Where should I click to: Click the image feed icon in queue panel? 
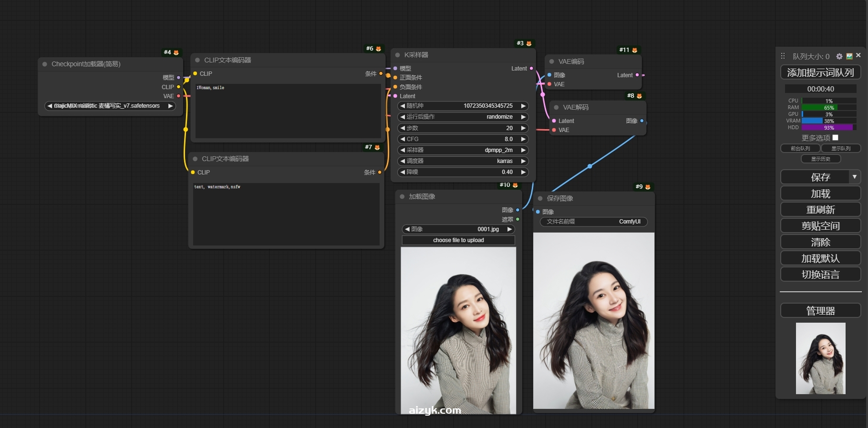(849, 56)
